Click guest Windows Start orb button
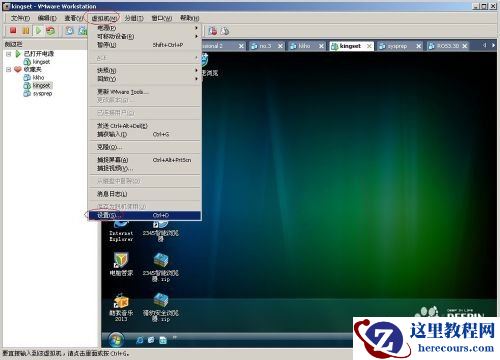This screenshot has height=360, width=500. tap(116, 340)
